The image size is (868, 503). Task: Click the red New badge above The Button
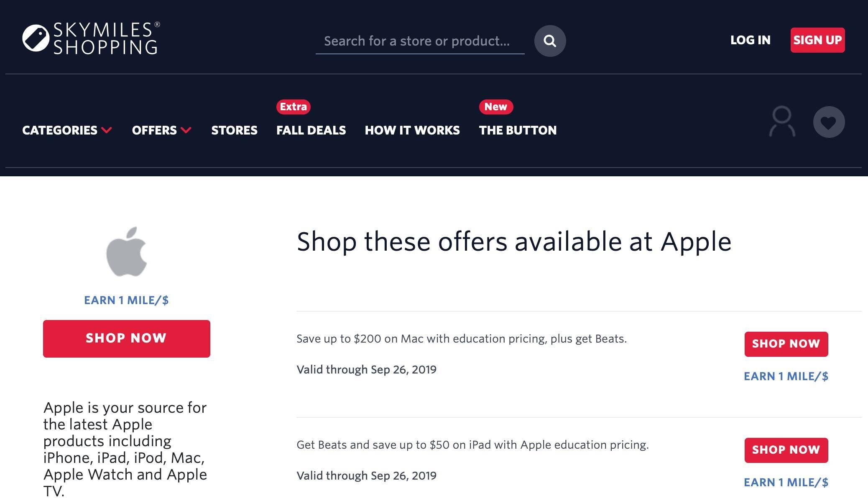click(x=496, y=107)
